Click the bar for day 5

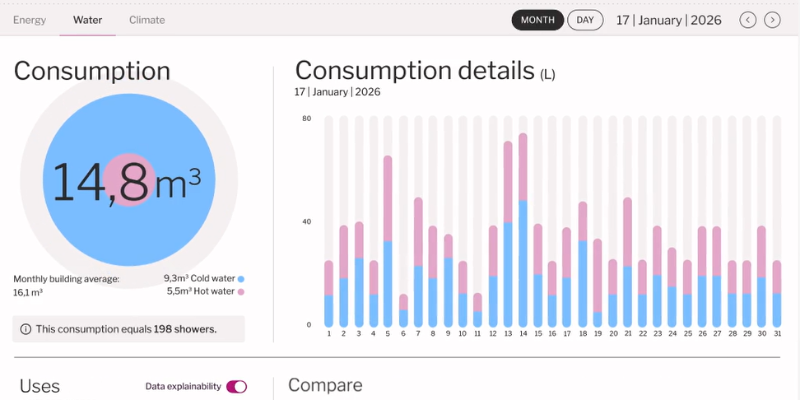[388, 241]
